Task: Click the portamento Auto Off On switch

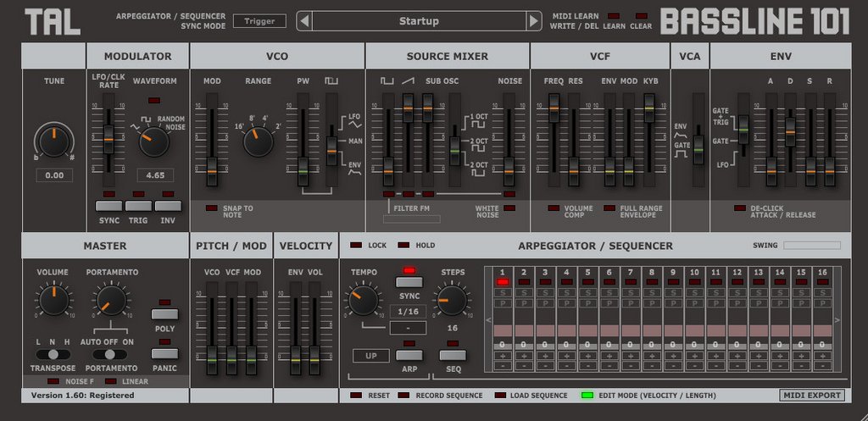Action: [x=110, y=354]
